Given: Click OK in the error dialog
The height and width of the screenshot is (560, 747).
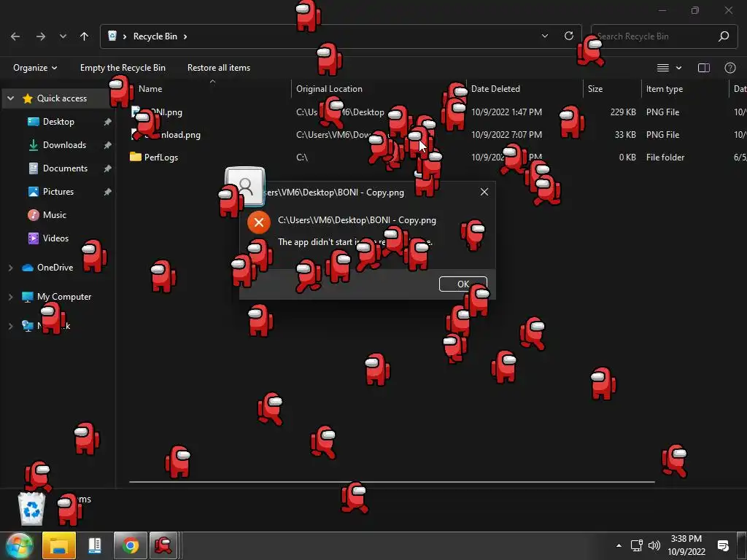Looking at the screenshot, I should (x=463, y=284).
